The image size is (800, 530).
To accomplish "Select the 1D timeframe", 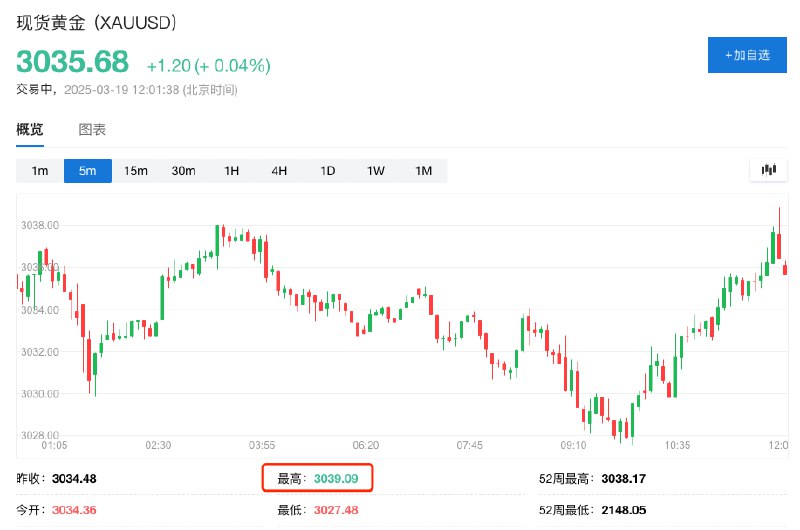I will tap(328, 171).
